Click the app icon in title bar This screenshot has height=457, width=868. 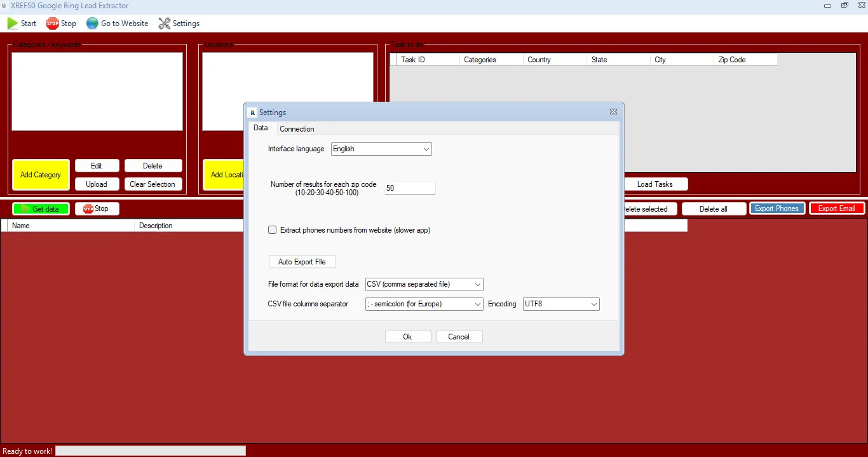(4, 5)
